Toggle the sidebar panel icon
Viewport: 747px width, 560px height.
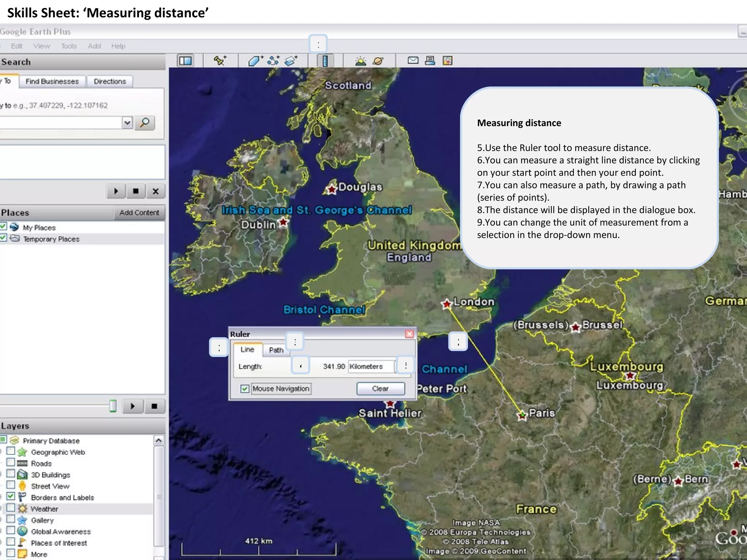click(185, 61)
